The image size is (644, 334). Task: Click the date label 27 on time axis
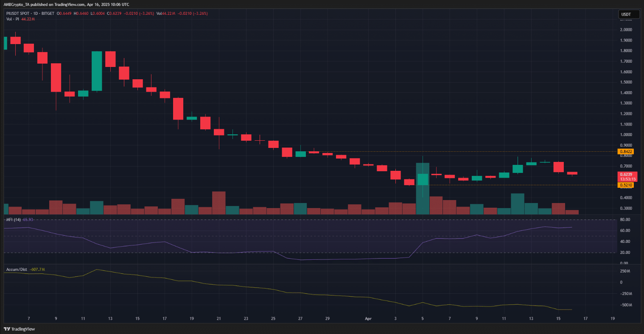[x=300, y=318]
